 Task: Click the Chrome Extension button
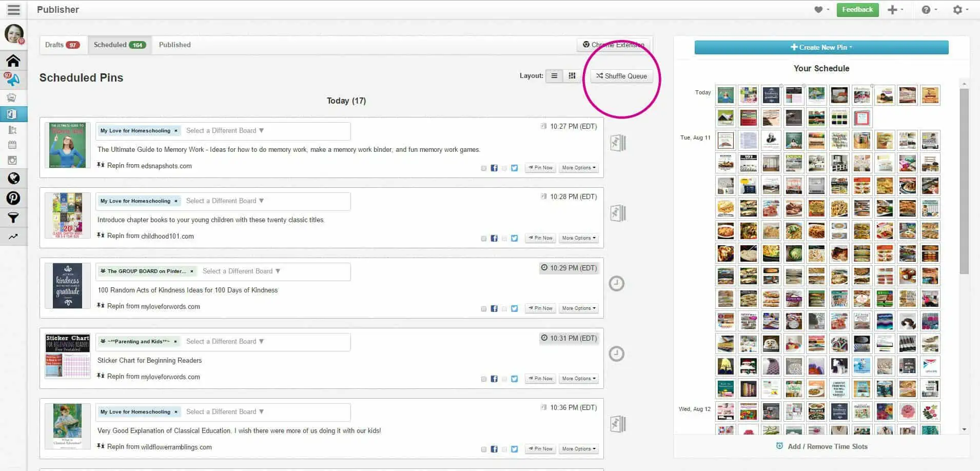[x=614, y=45]
